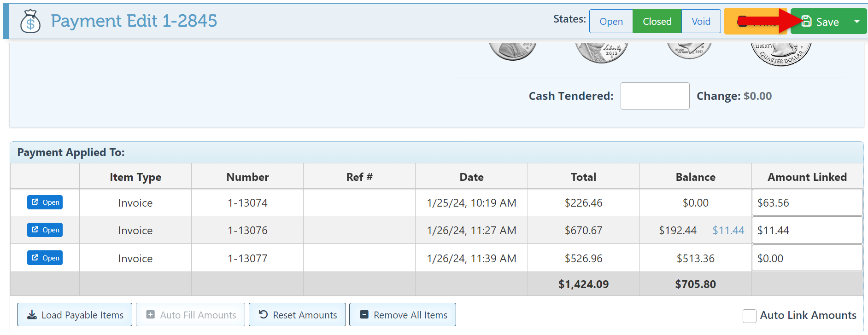
Task: Click the 2013 Liberty nickel coin
Action: point(601,52)
